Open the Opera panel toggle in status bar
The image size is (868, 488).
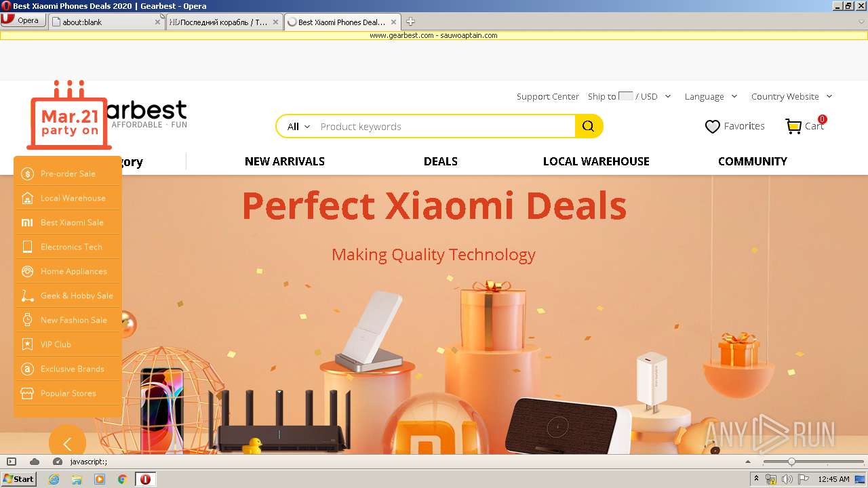12,462
